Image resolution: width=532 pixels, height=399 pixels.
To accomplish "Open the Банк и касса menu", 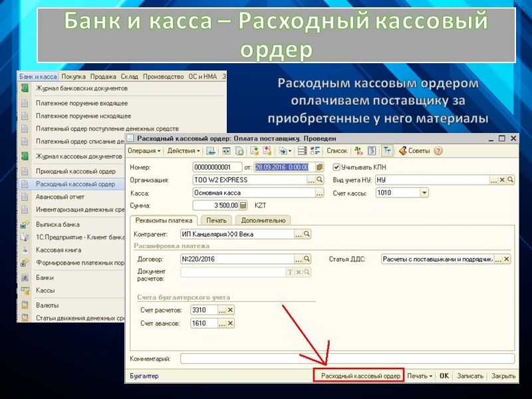I will pyautogui.click(x=38, y=76).
